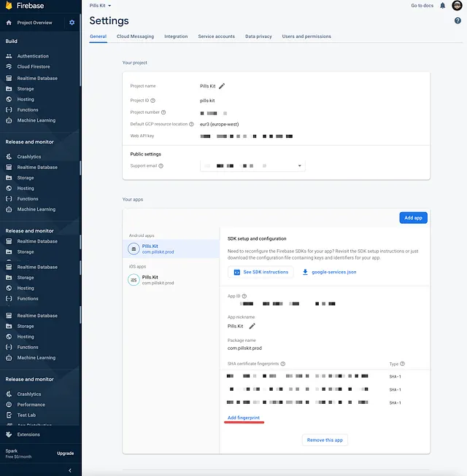Image resolution: width=467 pixels, height=476 pixels.
Task: Switch to the Data privacy tab
Action: tap(258, 36)
